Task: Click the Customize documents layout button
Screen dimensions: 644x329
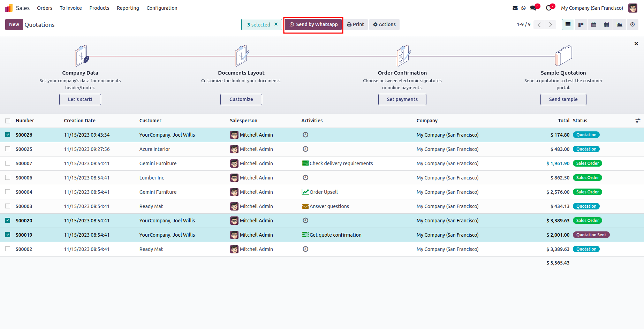Action: pyautogui.click(x=241, y=99)
